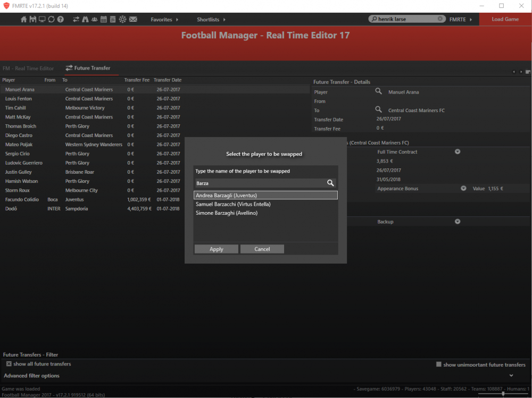This screenshot has height=398, width=532.
Task: Toggle show all future transfers checkbox
Action: coord(9,364)
